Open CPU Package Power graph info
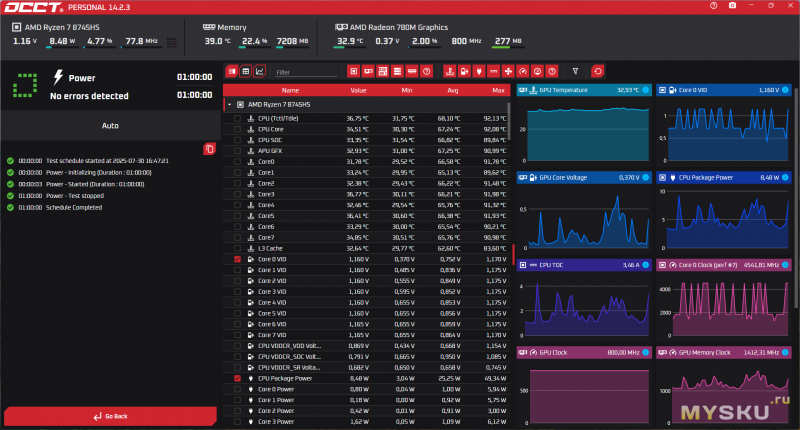The height and width of the screenshot is (430, 800). pyautogui.click(x=785, y=178)
